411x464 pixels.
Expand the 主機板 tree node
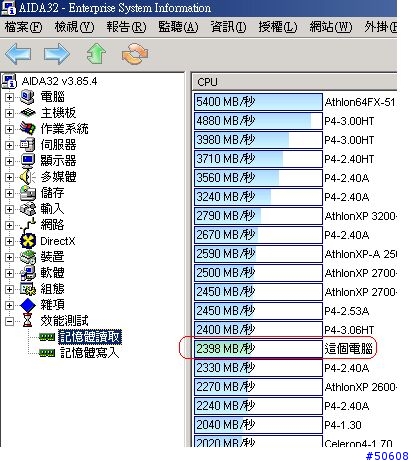9,113
